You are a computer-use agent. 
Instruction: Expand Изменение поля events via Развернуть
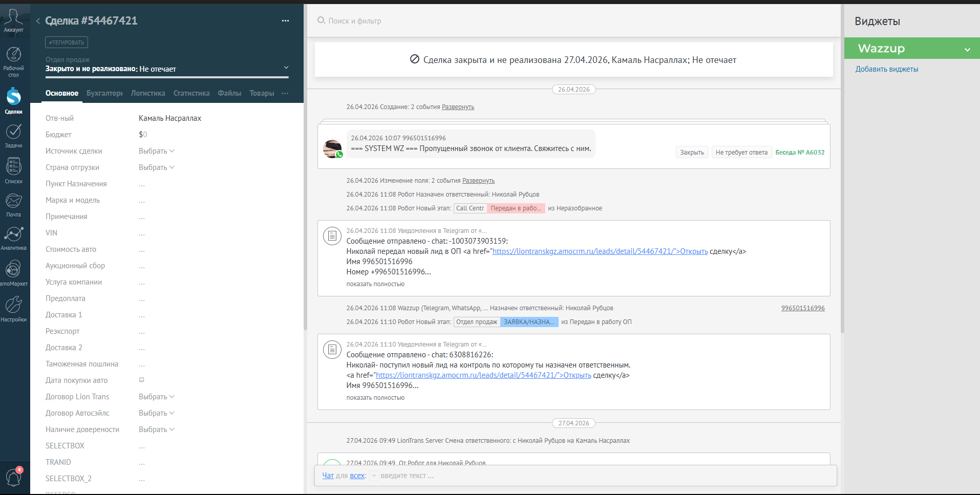point(478,181)
